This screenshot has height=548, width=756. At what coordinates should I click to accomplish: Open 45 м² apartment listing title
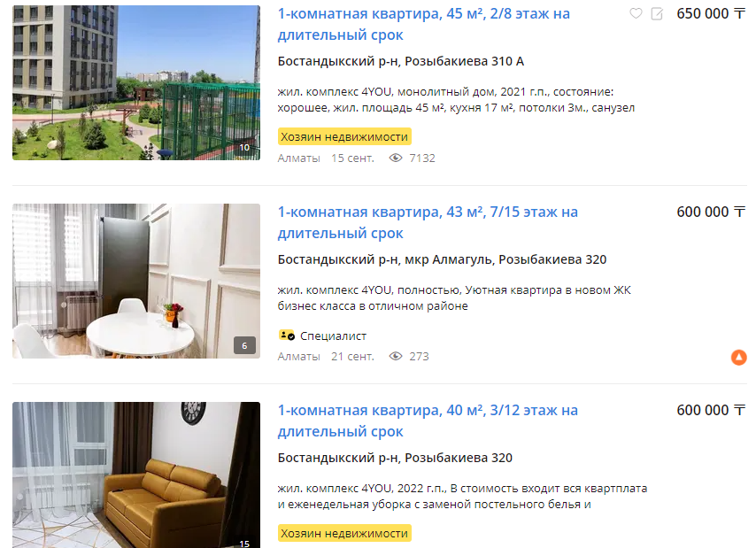click(x=423, y=24)
